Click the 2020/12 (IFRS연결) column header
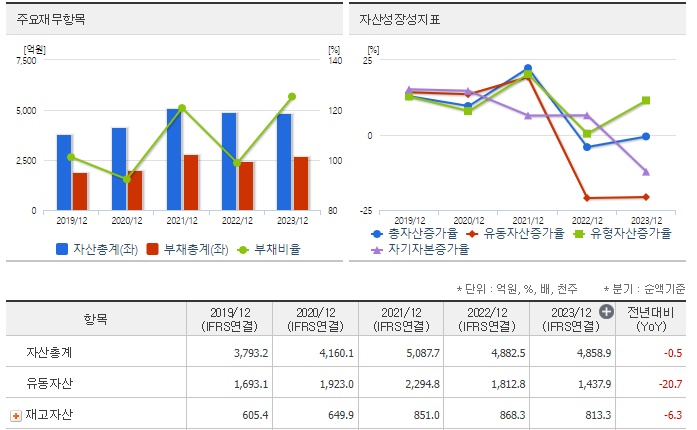Screen dimensions: 697x430 click(316, 319)
